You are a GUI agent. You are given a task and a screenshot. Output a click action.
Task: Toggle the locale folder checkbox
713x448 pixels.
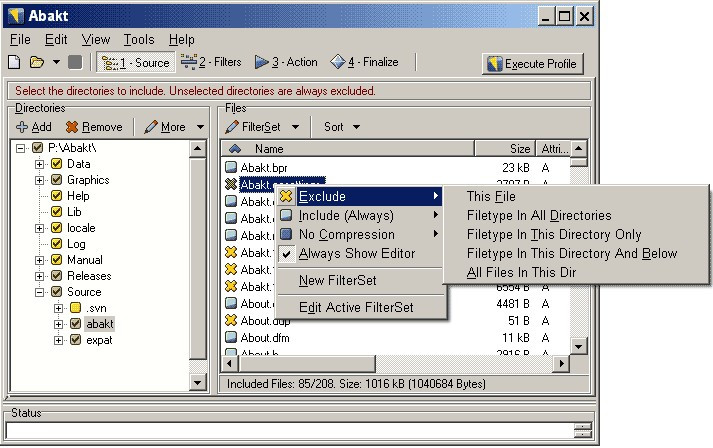[x=57, y=227]
